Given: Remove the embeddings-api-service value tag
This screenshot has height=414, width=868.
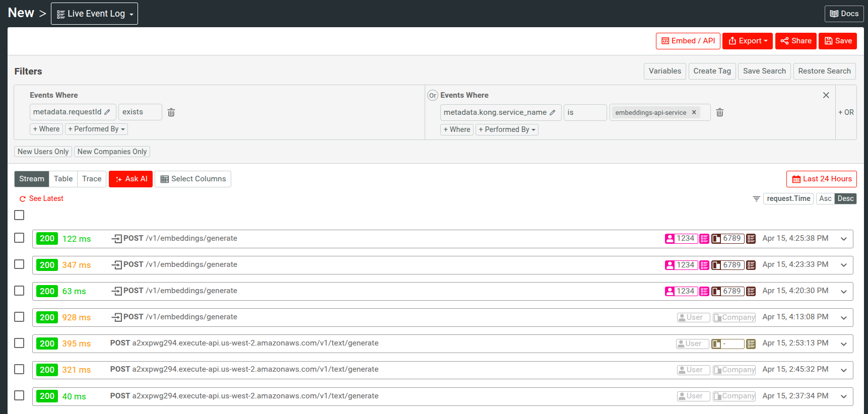Looking at the screenshot, I should pyautogui.click(x=694, y=112).
